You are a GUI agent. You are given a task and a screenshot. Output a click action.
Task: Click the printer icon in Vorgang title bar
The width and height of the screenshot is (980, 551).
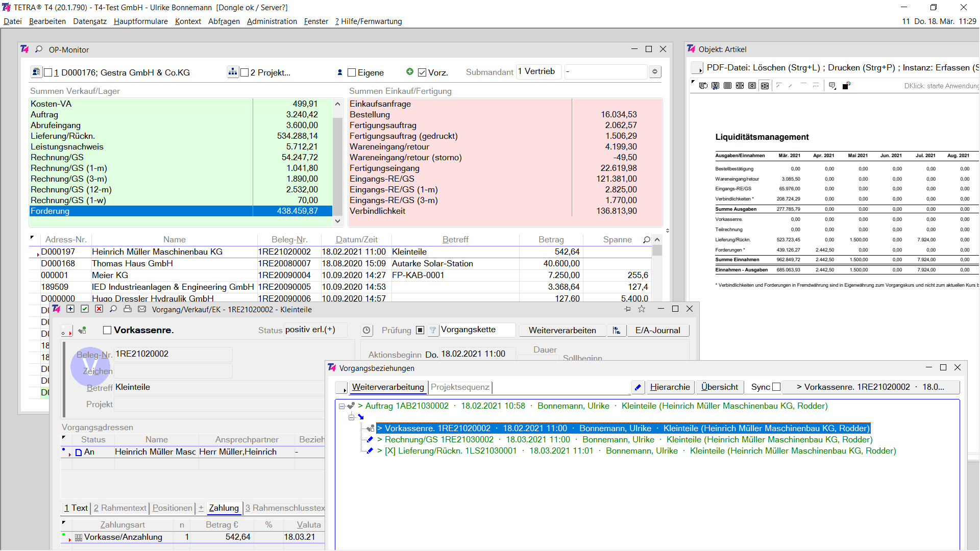tap(128, 309)
